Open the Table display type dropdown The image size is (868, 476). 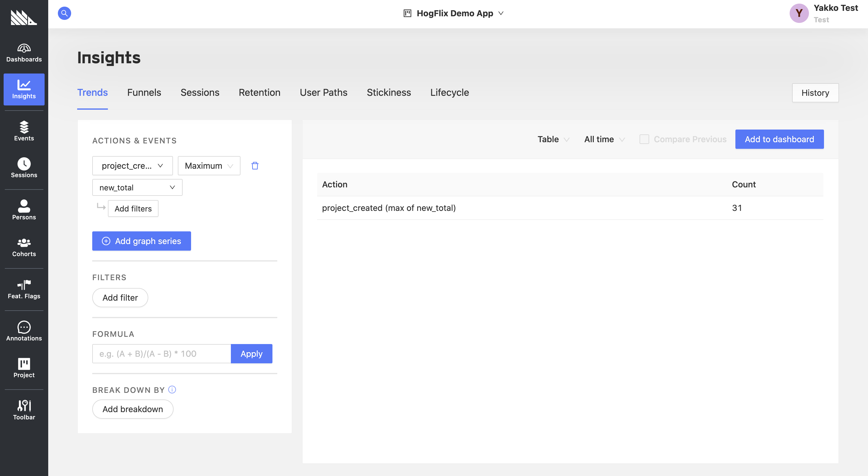(553, 139)
